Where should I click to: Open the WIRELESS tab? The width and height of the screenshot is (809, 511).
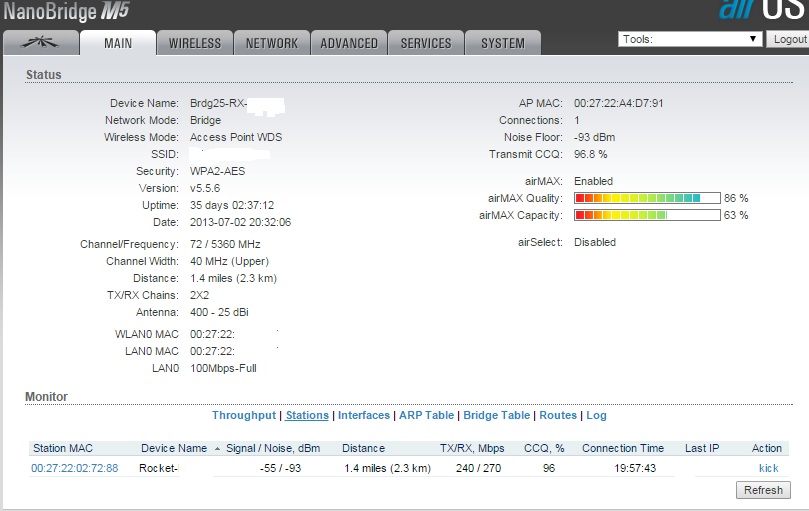tap(195, 43)
